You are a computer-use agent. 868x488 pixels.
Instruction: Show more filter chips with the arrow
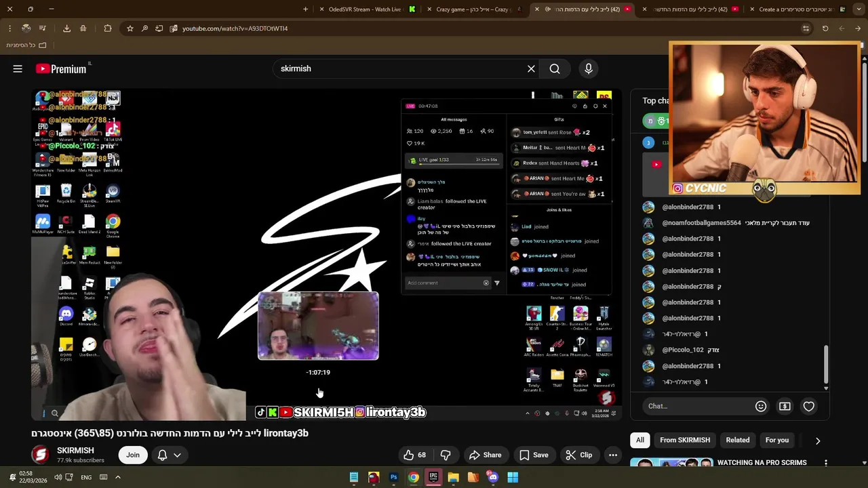point(818,441)
